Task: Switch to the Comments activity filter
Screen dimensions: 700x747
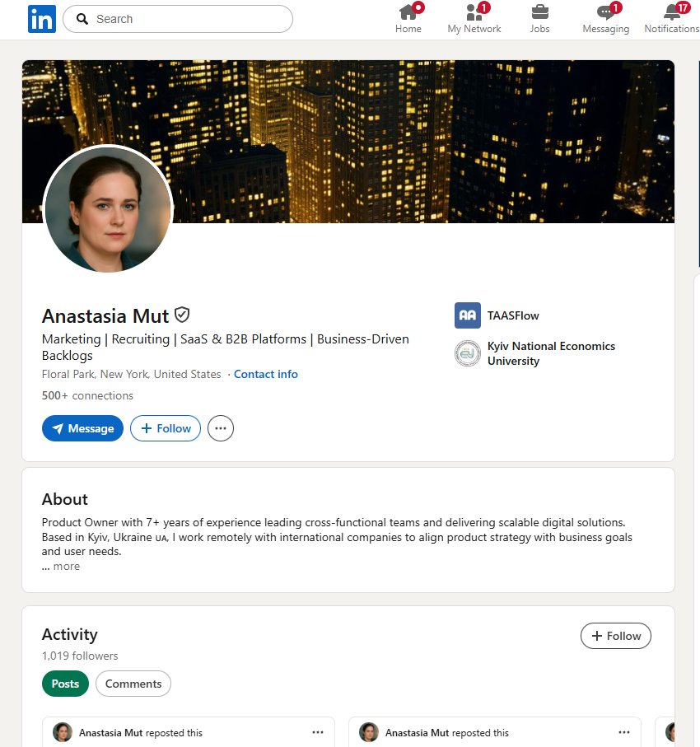Action: (x=133, y=684)
